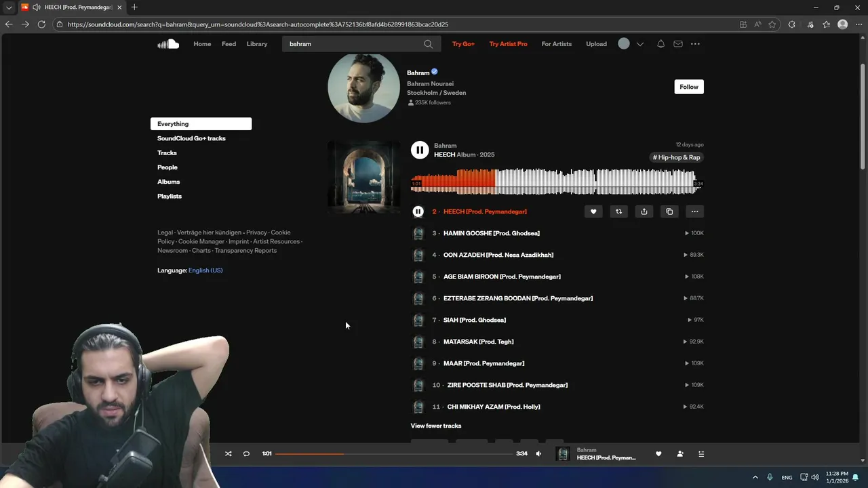Mute the player volume
The image size is (868, 488).
(x=539, y=453)
